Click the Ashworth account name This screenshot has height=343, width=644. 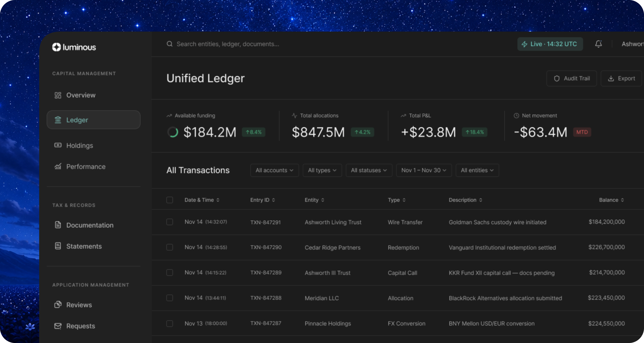pyautogui.click(x=633, y=44)
